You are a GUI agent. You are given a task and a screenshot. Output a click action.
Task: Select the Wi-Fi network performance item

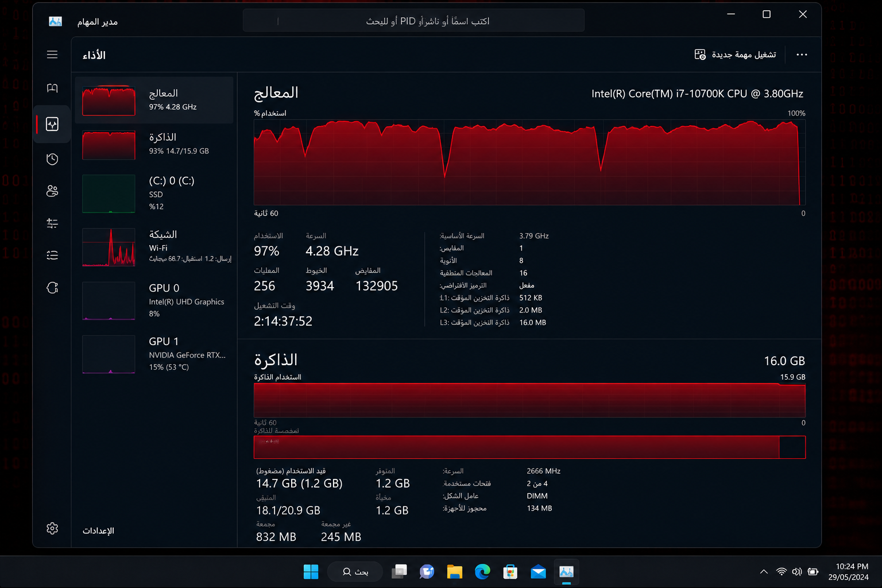pyautogui.click(x=154, y=247)
